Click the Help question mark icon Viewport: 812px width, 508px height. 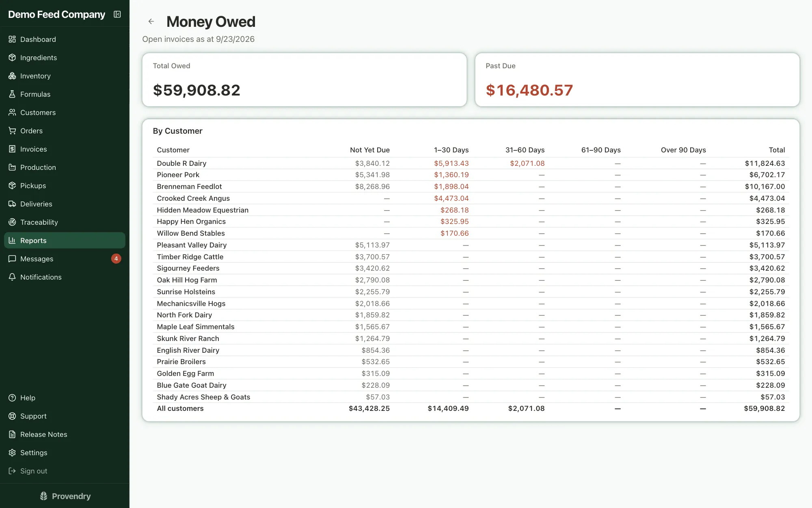pos(12,398)
